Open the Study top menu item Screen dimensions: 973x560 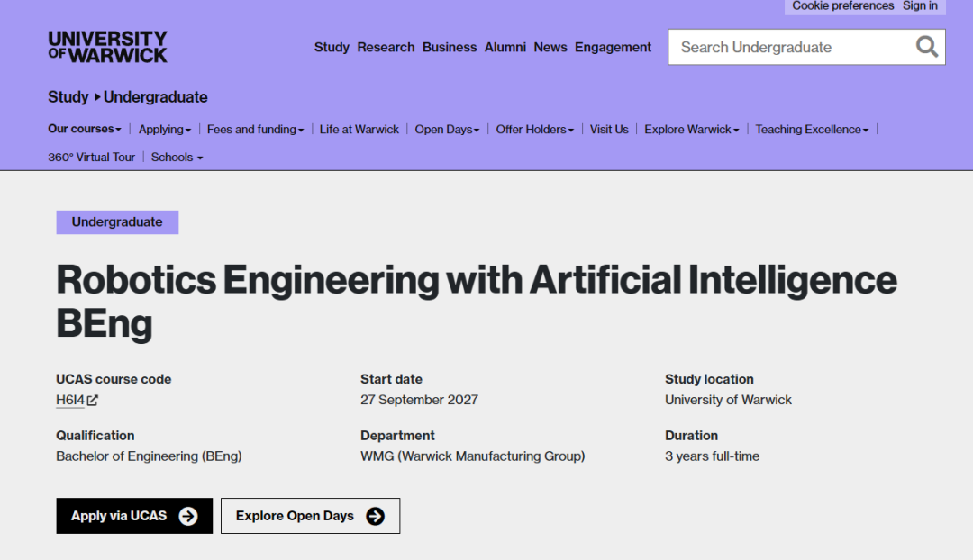point(332,47)
